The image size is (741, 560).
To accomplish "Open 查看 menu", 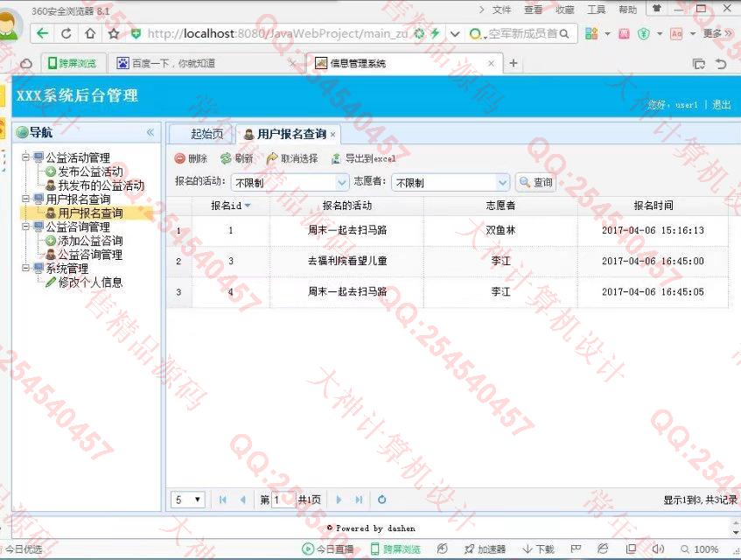I will tap(533, 10).
